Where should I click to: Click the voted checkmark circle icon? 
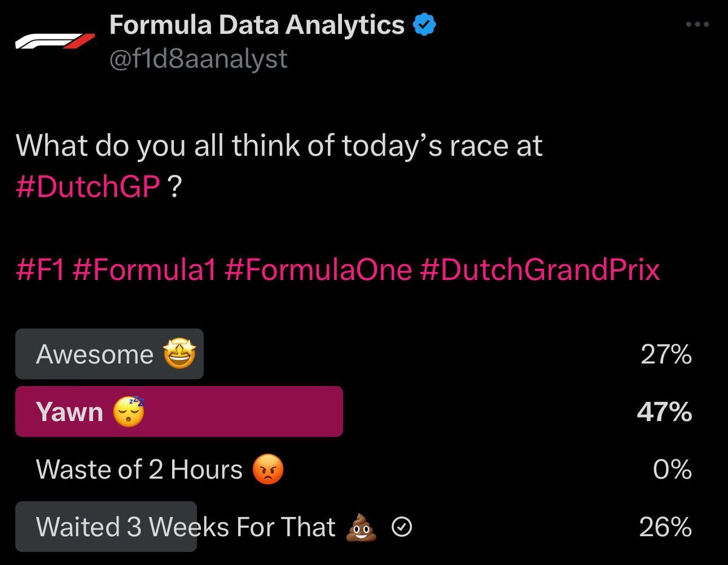[401, 527]
